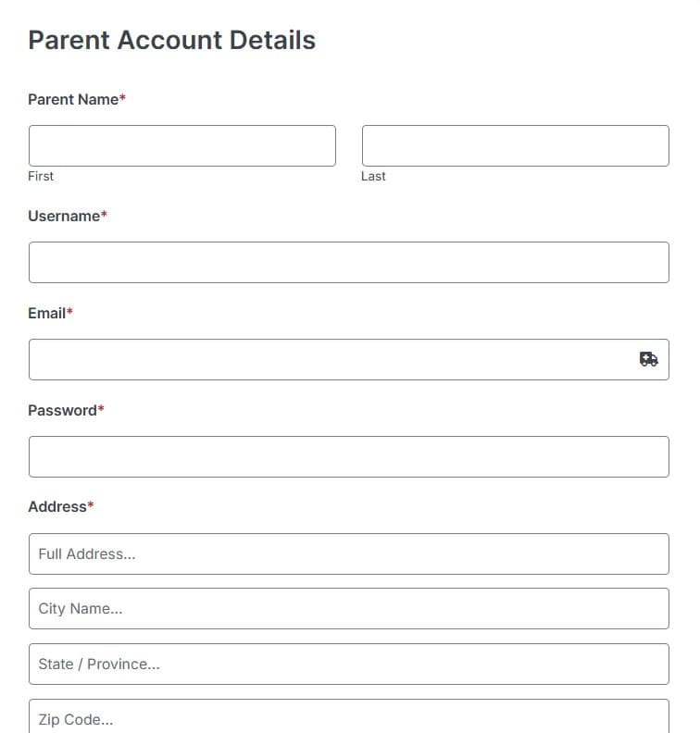This screenshot has height=733, width=700.
Task: Click the Last sub-label under name
Action: click(373, 176)
